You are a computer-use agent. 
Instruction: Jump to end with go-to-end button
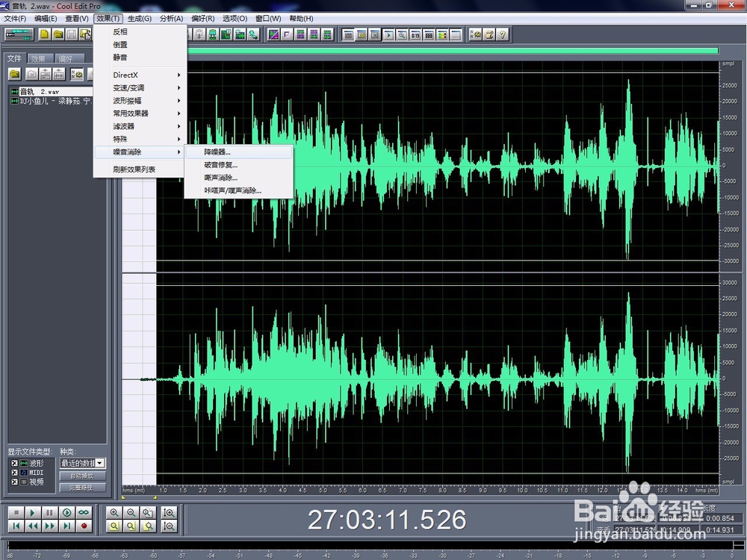click(x=66, y=526)
